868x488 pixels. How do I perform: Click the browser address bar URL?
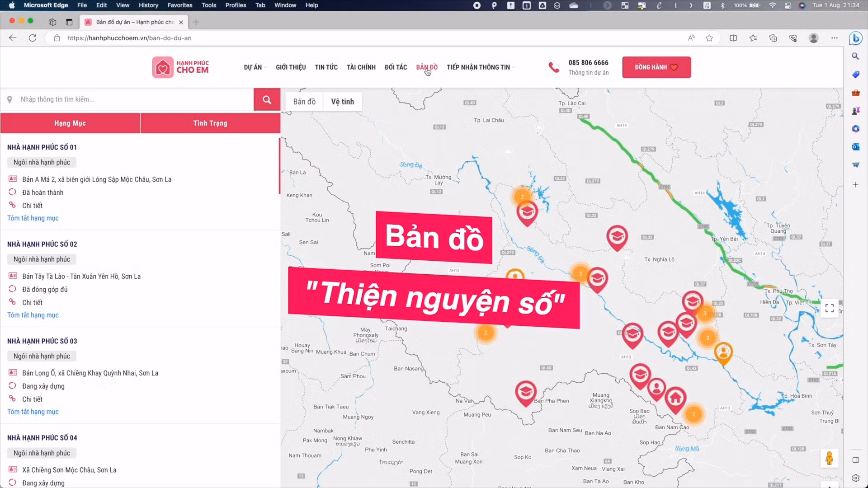tap(129, 38)
